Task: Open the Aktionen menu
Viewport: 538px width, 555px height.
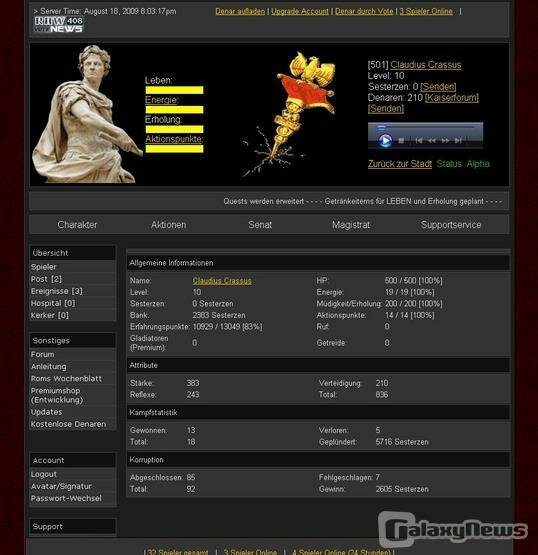Action: pyautogui.click(x=168, y=225)
